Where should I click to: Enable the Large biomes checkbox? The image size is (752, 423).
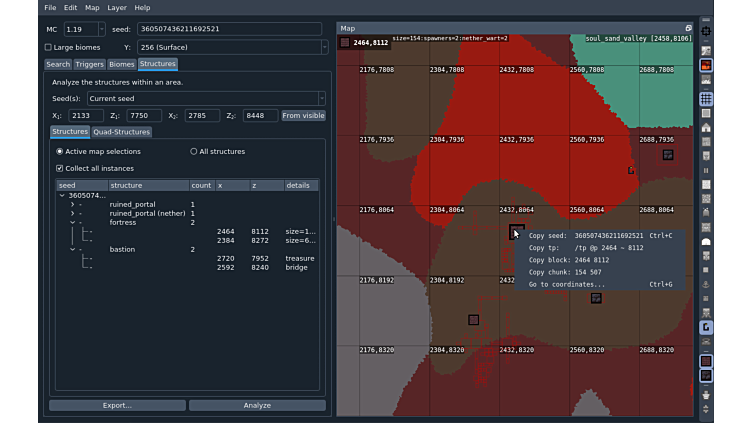[48, 47]
